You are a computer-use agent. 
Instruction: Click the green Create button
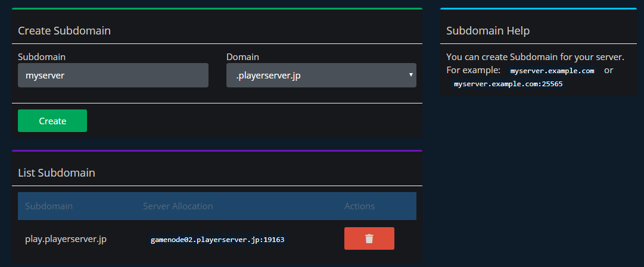tap(52, 121)
